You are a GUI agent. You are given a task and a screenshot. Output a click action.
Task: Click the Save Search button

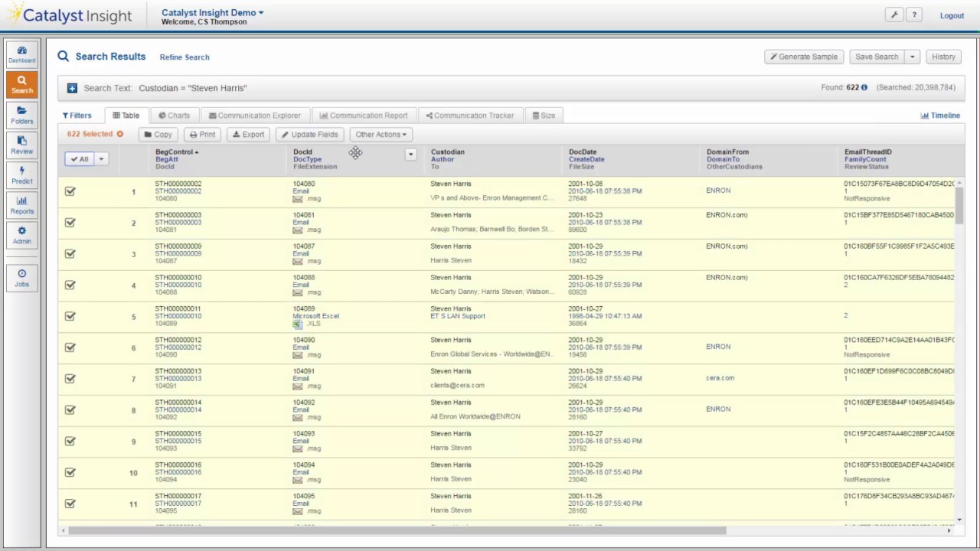(877, 57)
